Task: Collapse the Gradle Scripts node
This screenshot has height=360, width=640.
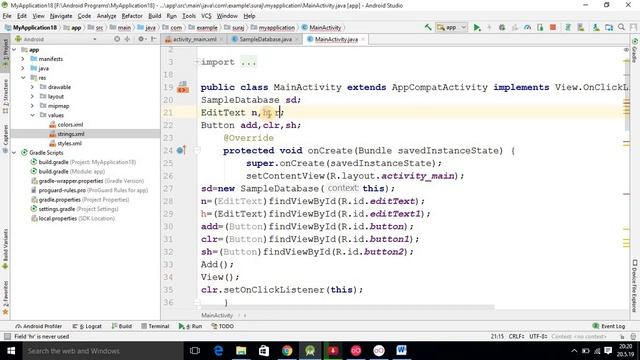Action: click(14, 153)
